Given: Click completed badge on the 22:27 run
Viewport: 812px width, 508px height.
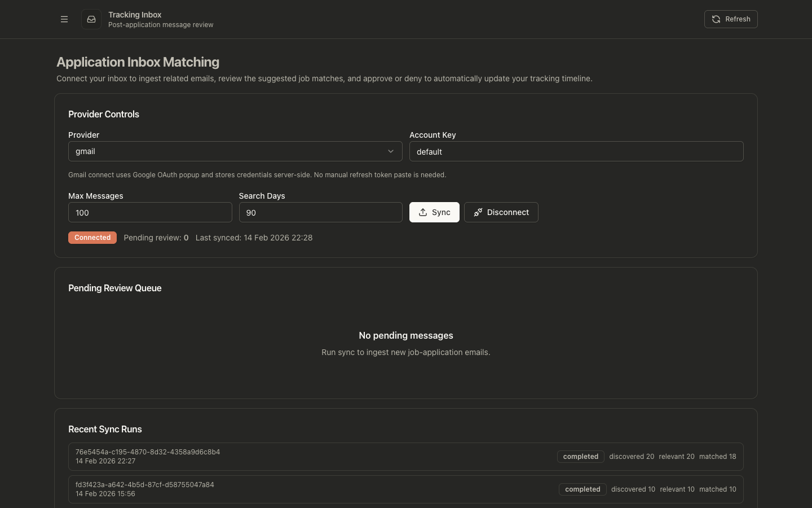Looking at the screenshot, I should pyautogui.click(x=580, y=457).
